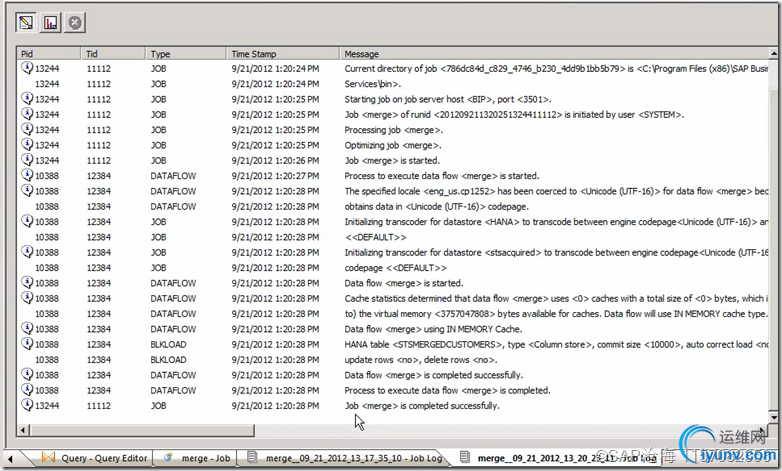Open the merge - Job tab
The height and width of the screenshot is (471, 782).
pyautogui.click(x=197, y=458)
